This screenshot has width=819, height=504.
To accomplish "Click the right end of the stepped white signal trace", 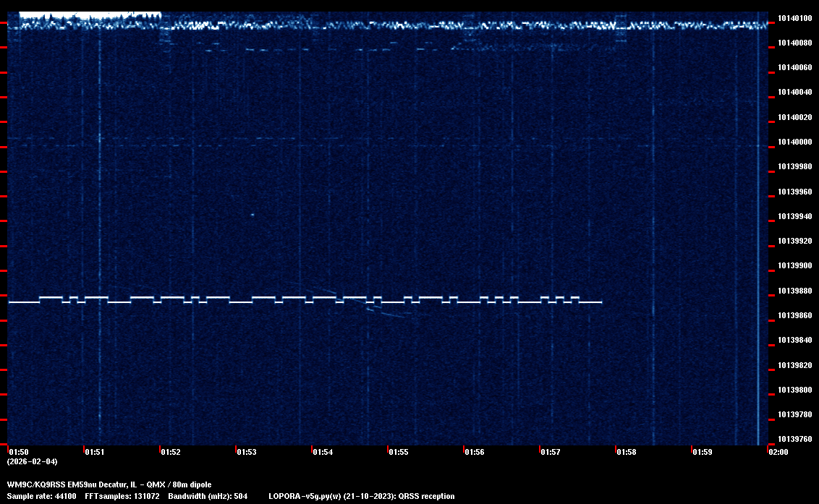I will (601, 302).
